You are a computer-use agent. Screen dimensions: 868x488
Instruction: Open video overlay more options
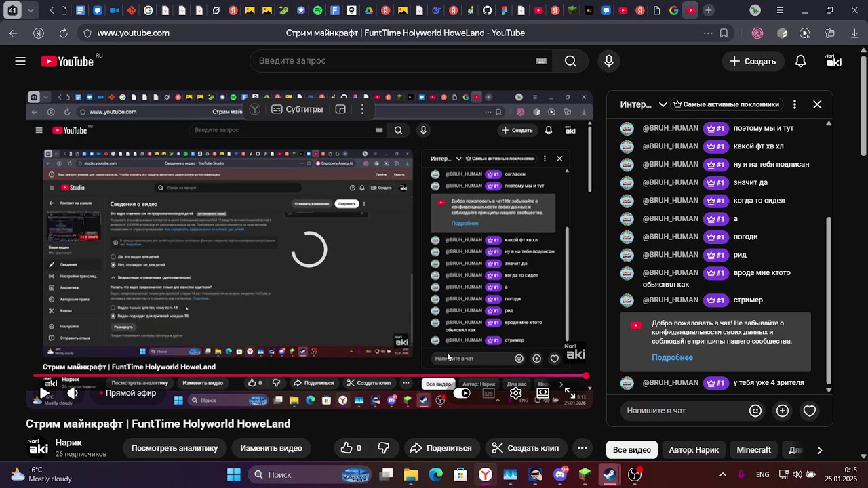(x=363, y=109)
